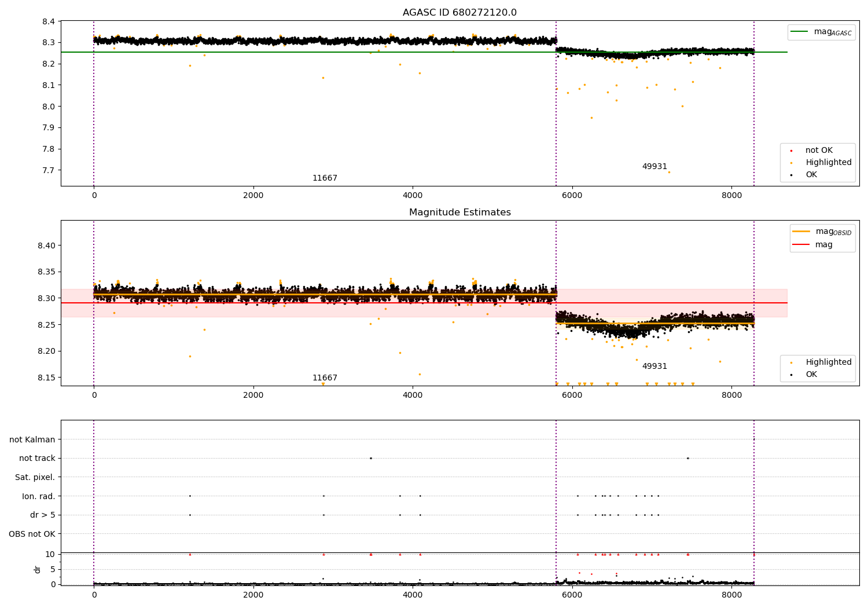
Task: Click the 8000 x-axis tick of bottom plot
Action: [x=731, y=595]
